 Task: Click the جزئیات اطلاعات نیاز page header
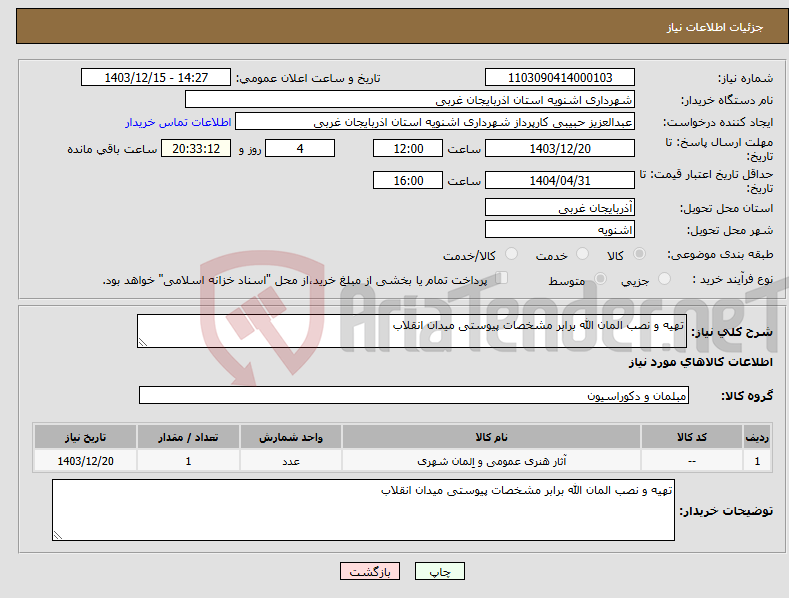tap(715, 27)
